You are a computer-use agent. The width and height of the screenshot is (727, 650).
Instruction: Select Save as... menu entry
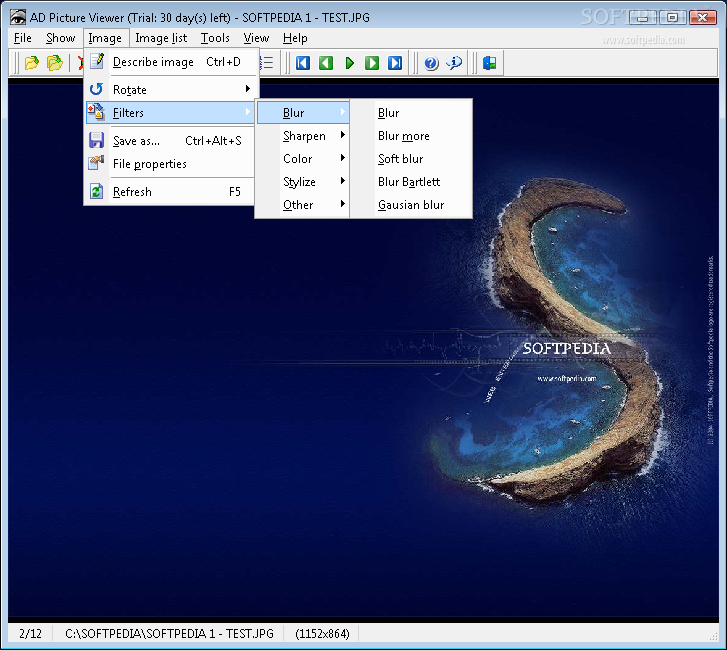[x=171, y=140]
